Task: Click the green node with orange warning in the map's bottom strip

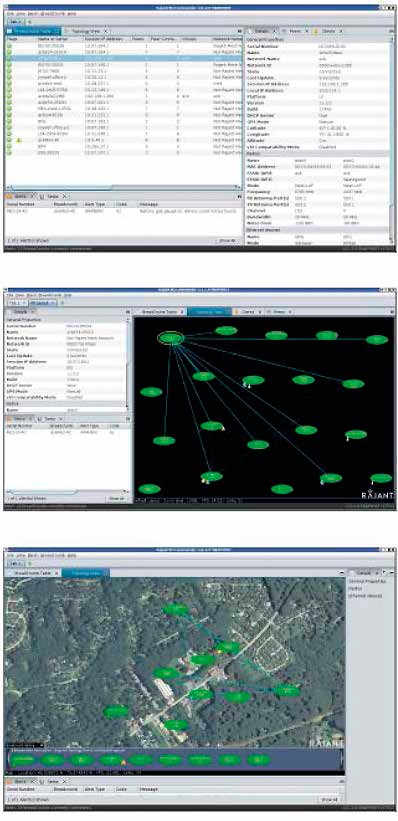Action: (112, 759)
